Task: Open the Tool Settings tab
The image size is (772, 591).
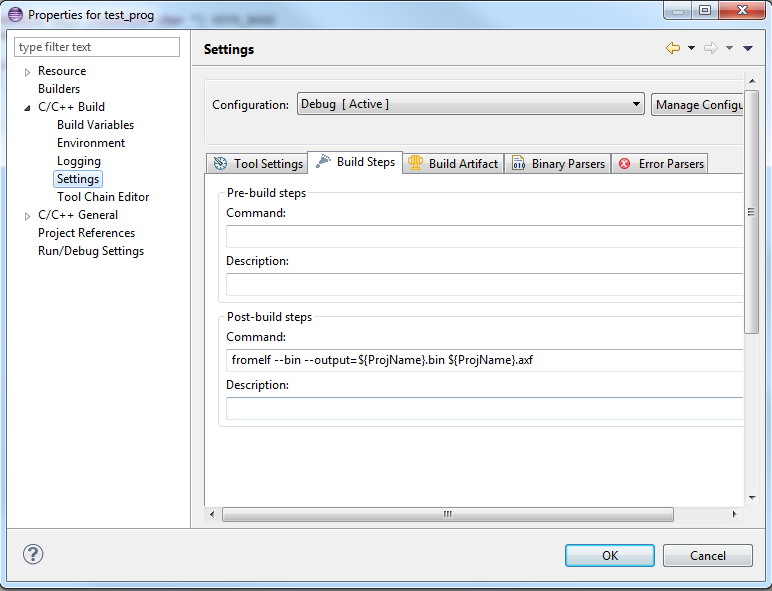Action: (257, 164)
